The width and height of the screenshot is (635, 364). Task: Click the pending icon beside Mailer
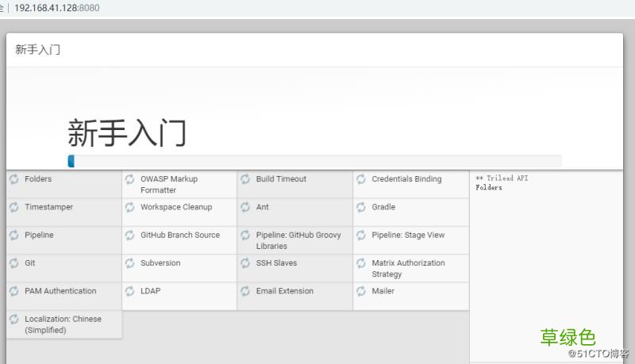(361, 291)
